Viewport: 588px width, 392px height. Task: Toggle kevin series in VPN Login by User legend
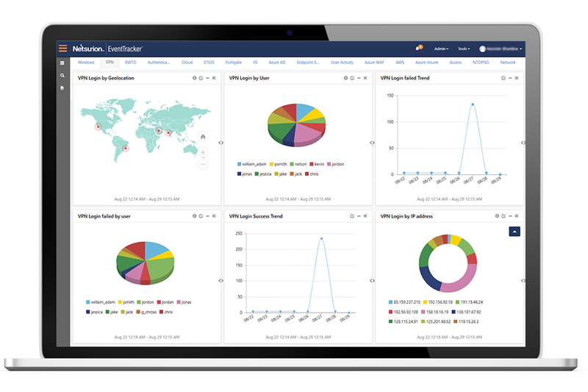(317, 164)
